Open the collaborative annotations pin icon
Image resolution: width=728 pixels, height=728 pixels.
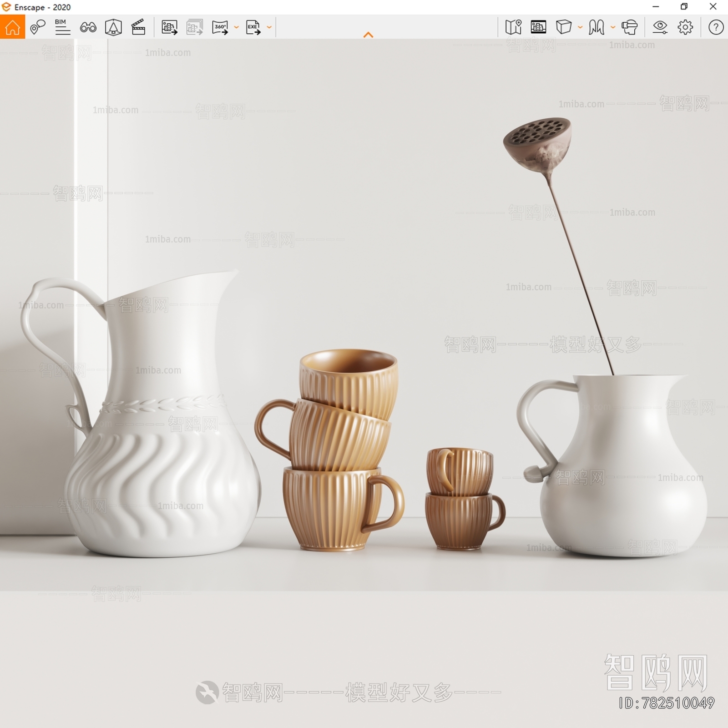pos(38,27)
